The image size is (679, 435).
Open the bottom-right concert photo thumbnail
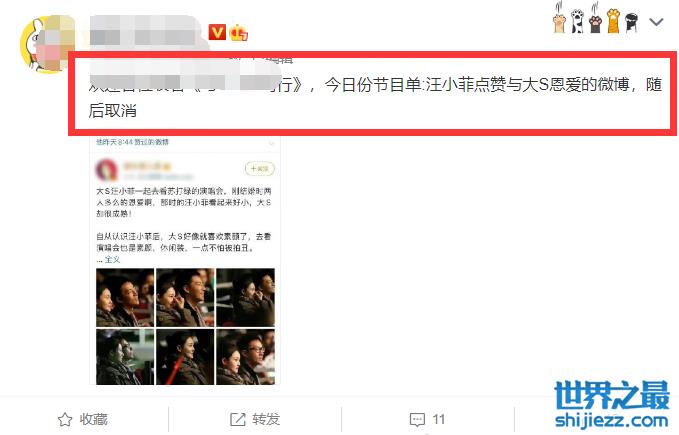click(245, 357)
